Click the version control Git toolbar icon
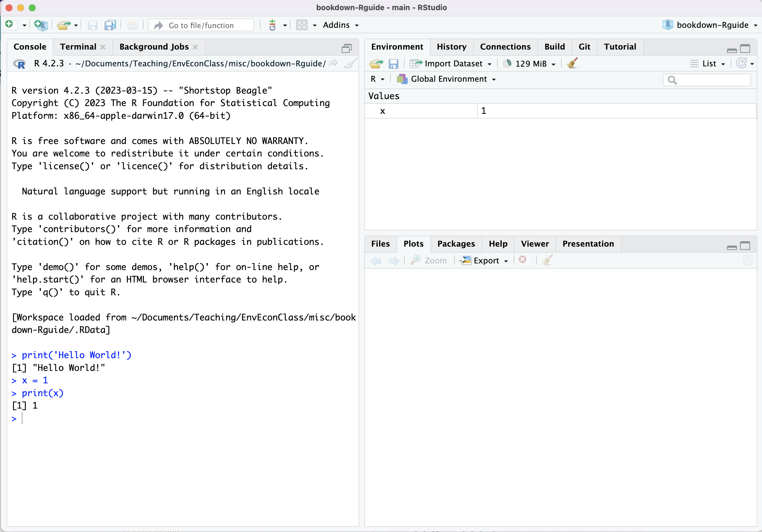The height and width of the screenshot is (532, 762). 272,25
